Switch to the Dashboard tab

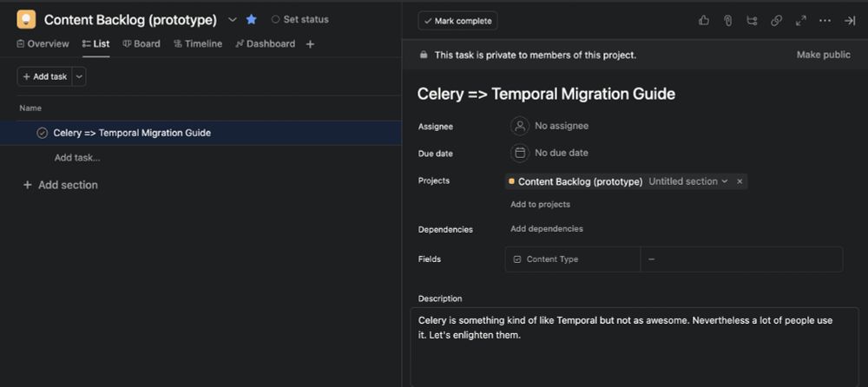pyautogui.click(x=265, y=43)
